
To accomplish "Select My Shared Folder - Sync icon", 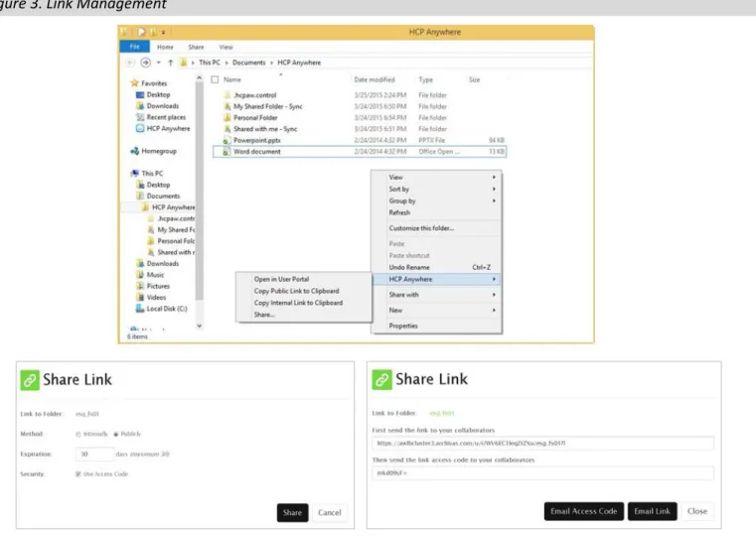I will point(227,106).
